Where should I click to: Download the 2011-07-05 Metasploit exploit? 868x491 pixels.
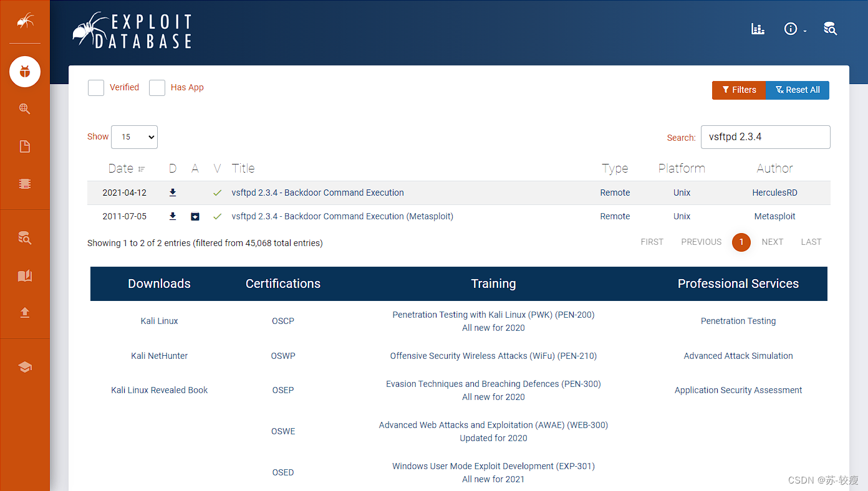tap(173, 216)
